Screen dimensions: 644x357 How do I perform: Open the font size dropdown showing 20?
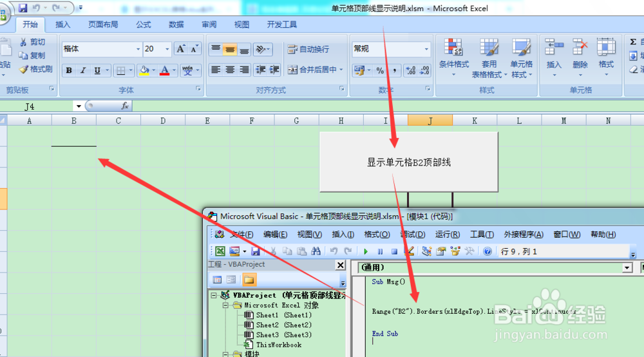pyautogui.click(x=167, y=49)
